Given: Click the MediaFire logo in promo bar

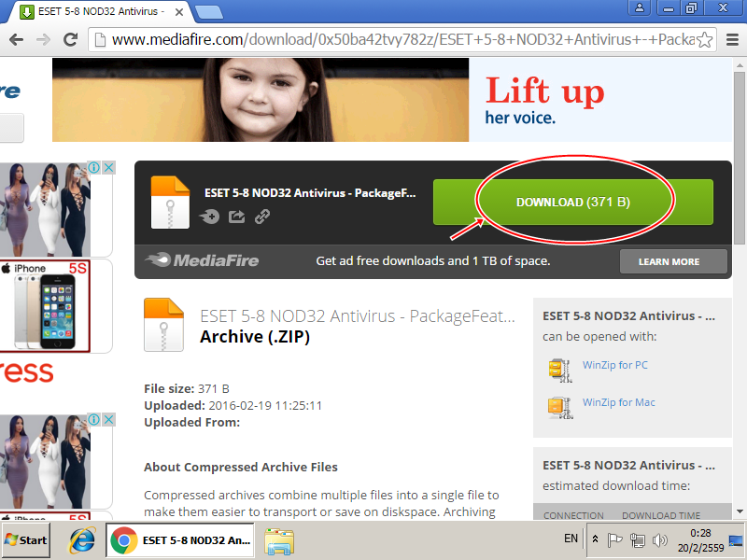Looking at the screenshot, I should pyautogui.click(x=202, y=260).
